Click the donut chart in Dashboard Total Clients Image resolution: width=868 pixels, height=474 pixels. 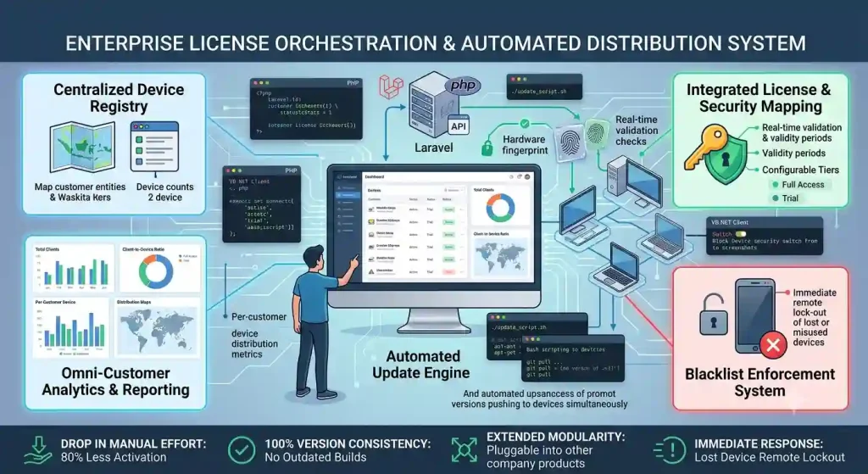[x=500, y=208]
